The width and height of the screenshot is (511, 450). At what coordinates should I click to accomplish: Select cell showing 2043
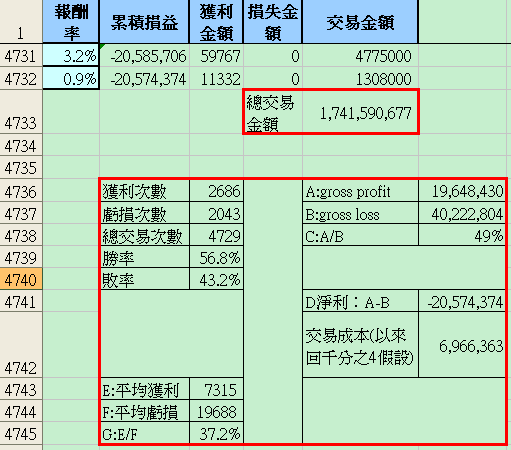[x=216, y=213]
